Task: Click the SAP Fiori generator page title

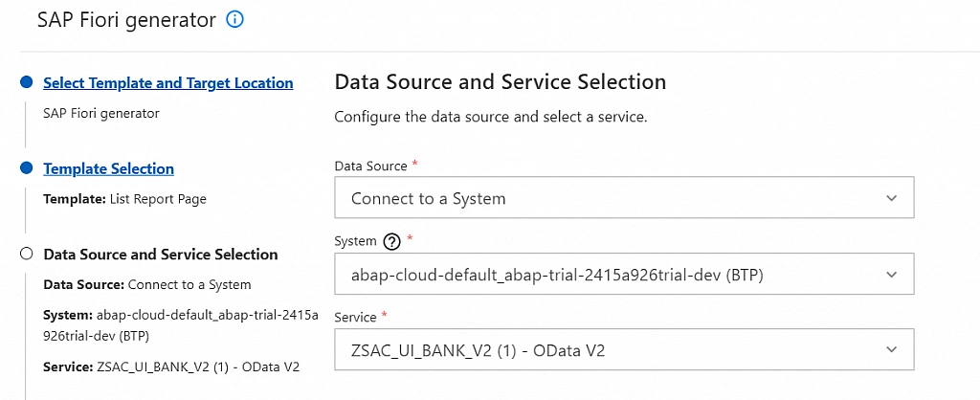Action: click(126, 20)
